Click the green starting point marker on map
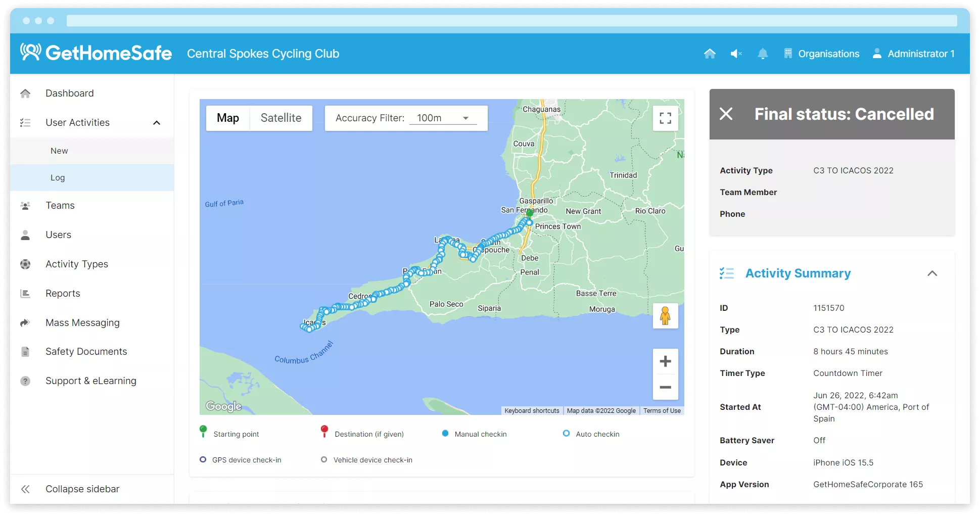 530,213
